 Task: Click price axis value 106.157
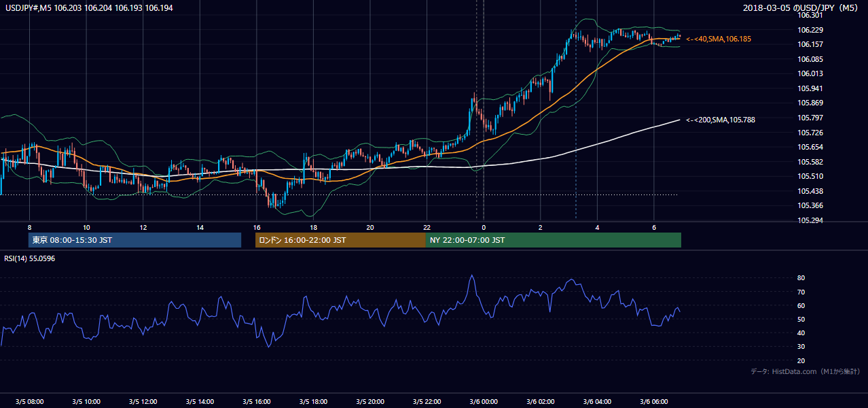tap(810, 44)
